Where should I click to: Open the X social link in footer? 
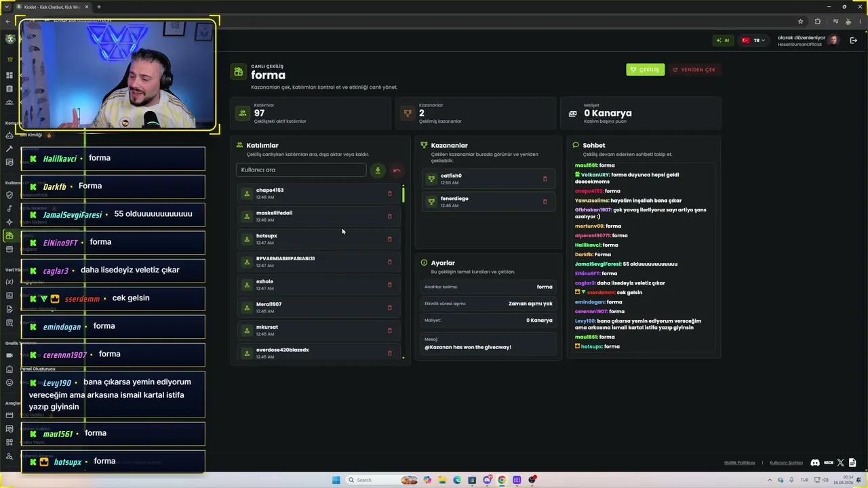click(841, 463)
